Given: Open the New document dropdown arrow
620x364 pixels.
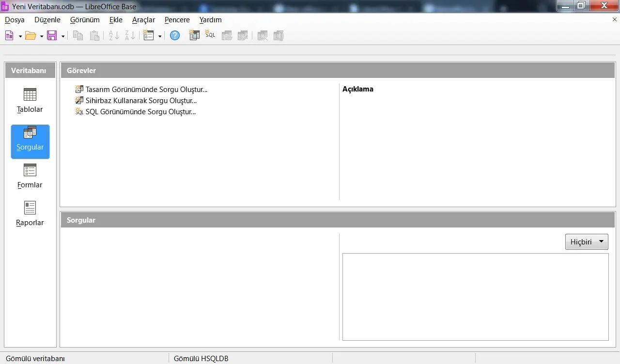Looking at the screenshot, I should (20, 36).
